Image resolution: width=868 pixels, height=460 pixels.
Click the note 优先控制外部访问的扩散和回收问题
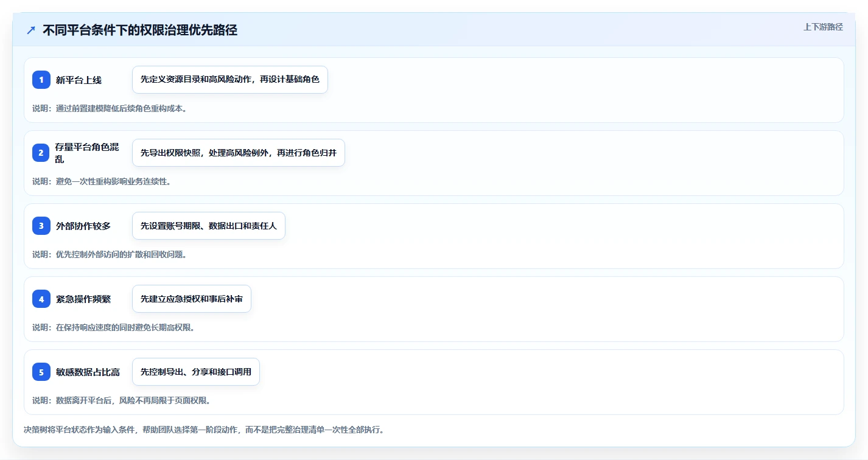point(110,254)
